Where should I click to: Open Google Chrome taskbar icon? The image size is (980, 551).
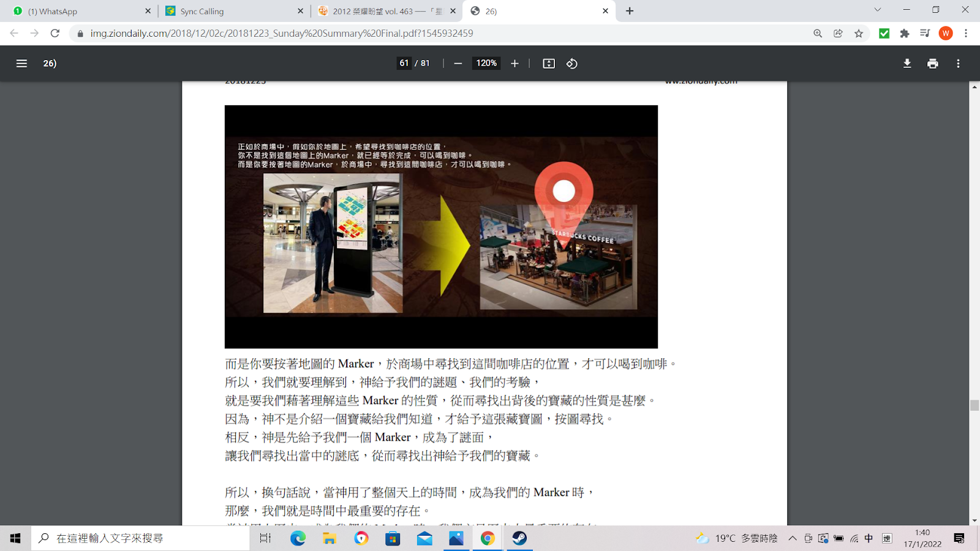488,538
